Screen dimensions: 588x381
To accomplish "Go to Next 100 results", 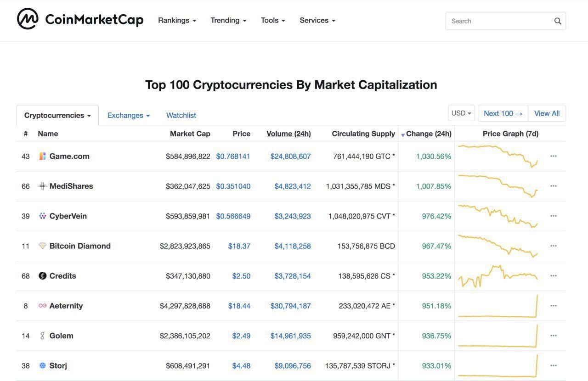I will click(503, 113).
